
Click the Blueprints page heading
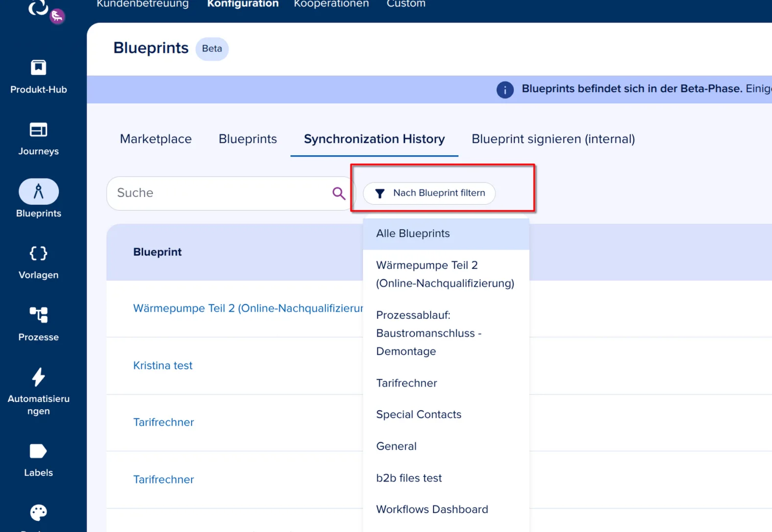151,48
